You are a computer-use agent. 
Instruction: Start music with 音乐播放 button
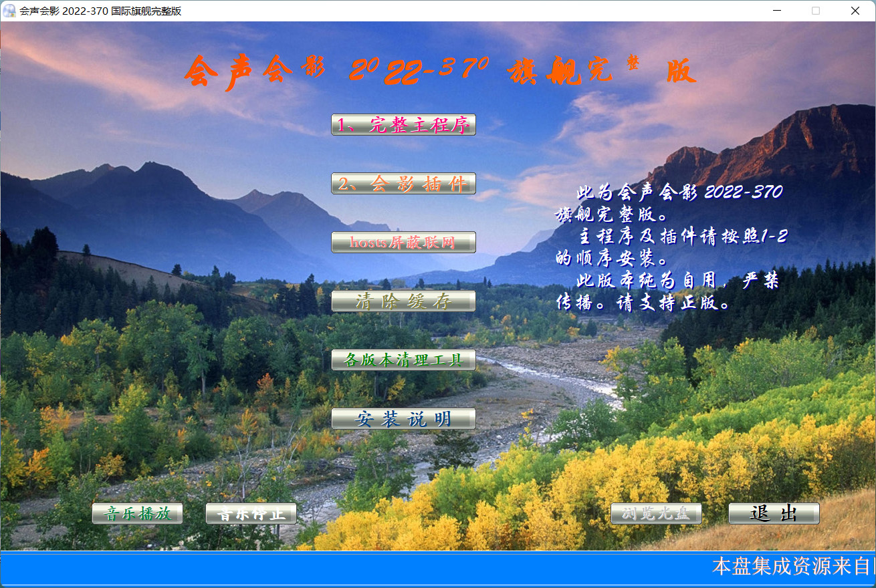click(137, 514)
